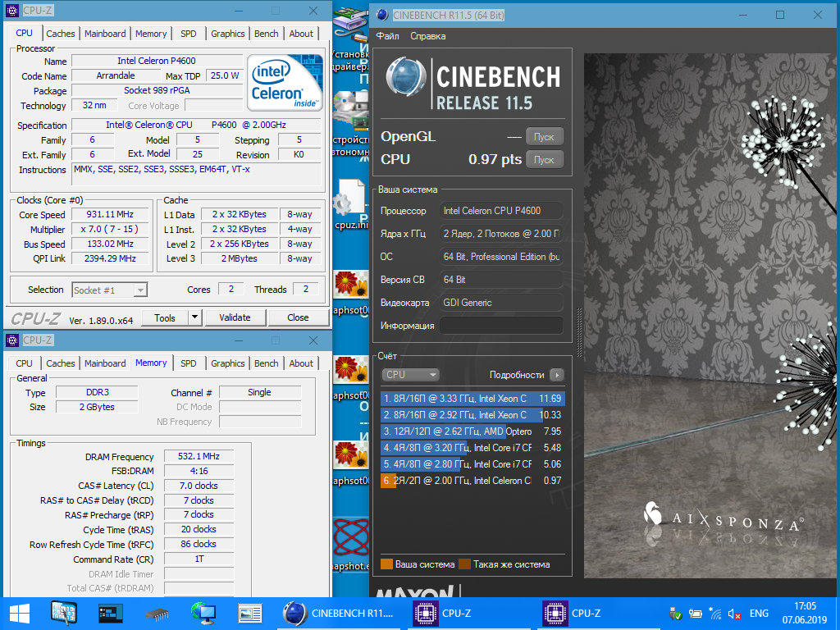Click the Видеокарта field GDI Generic
This screenshot has width=840, height=630.
coord(501,303)
